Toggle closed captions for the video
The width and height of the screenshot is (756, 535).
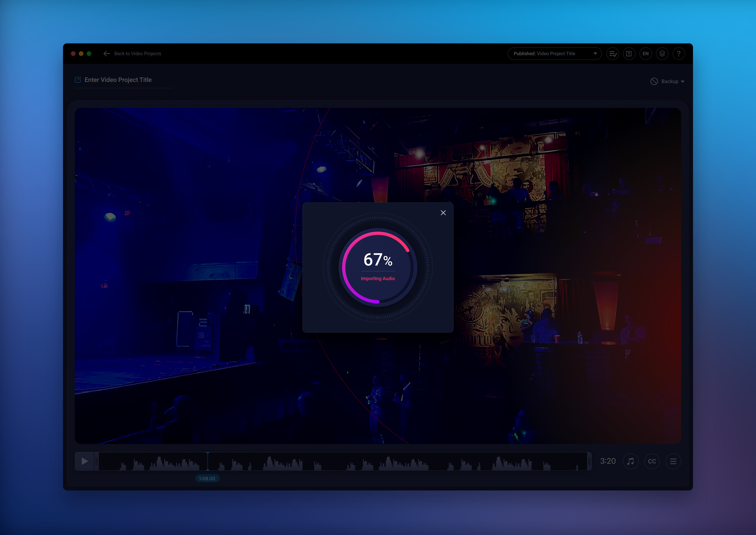click(x=652, y=461)
